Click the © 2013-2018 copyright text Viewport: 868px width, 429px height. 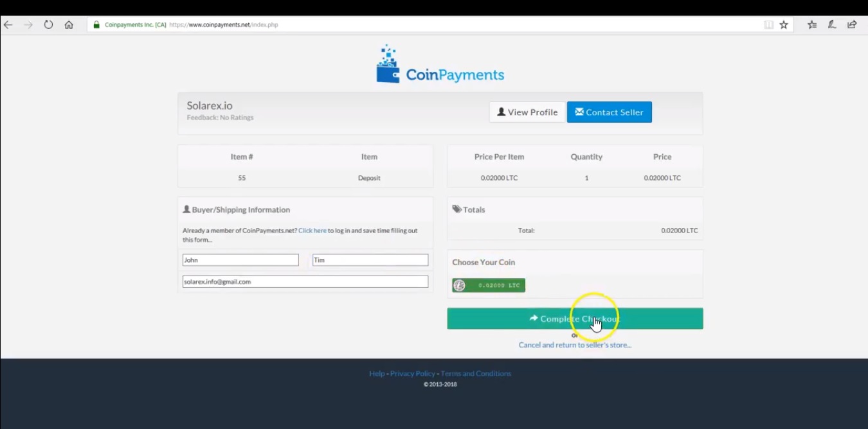pyautogui.click(x=440, y=384)
